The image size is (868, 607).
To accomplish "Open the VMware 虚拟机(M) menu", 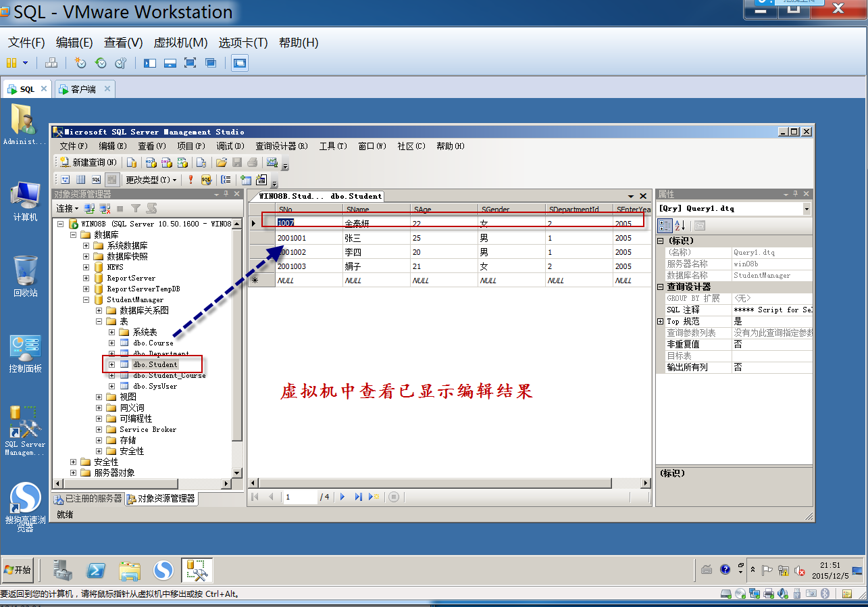I will [180, 43].
